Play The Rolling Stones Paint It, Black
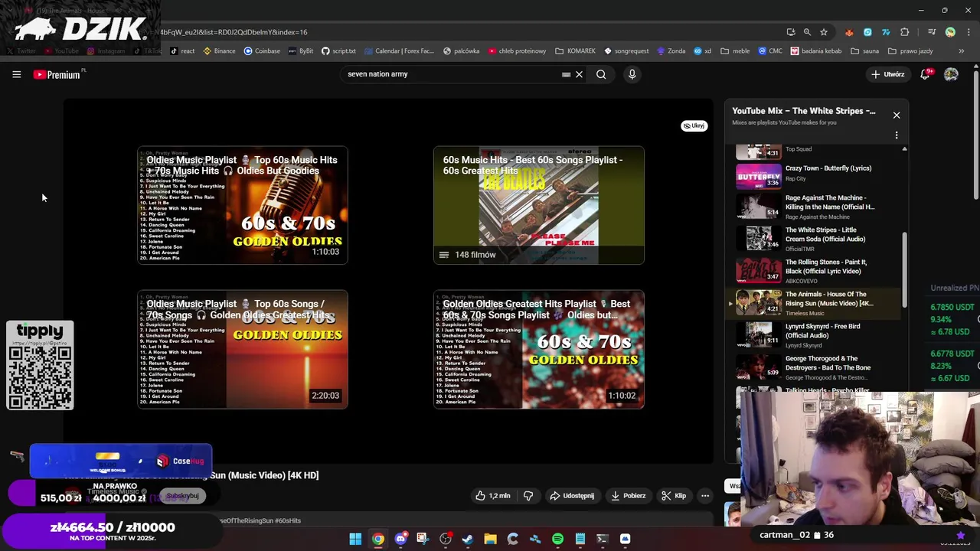980x551 pixels. pos(815,271)
